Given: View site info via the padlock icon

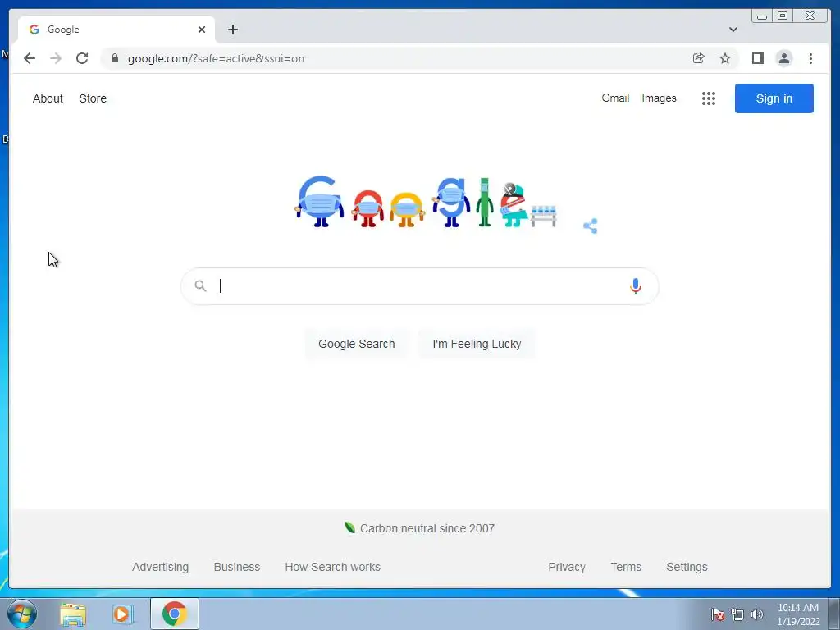Looking at the screenshot, I should tap(114, 58).
